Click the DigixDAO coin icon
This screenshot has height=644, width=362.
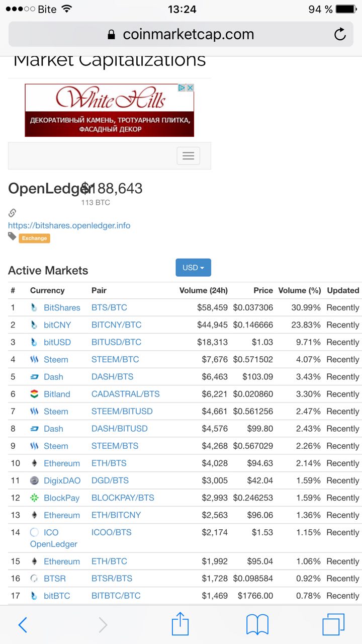click(x=34, y=480)
